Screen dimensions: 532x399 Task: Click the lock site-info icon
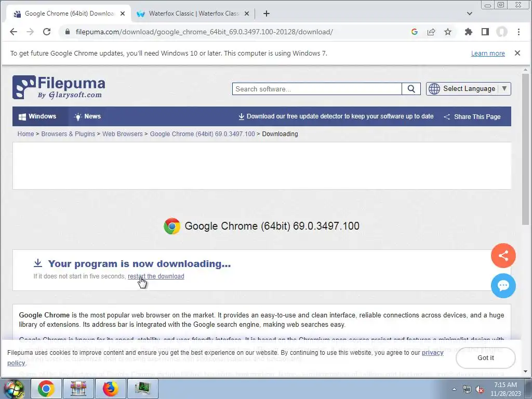pos(68,32)
